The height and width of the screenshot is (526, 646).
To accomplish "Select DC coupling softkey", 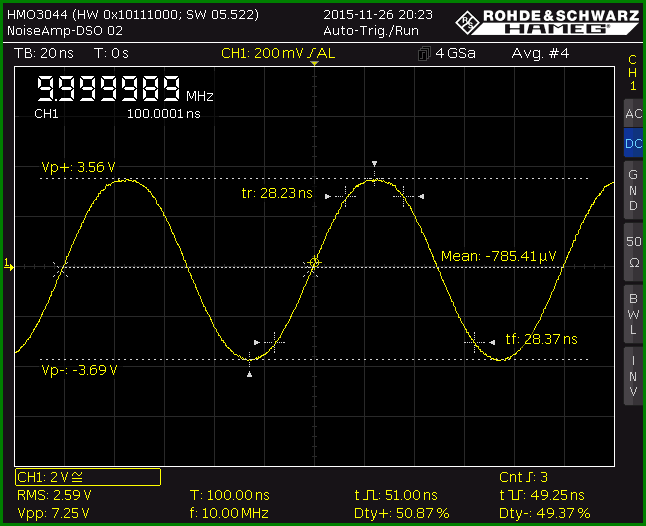I will click(633, 143).
